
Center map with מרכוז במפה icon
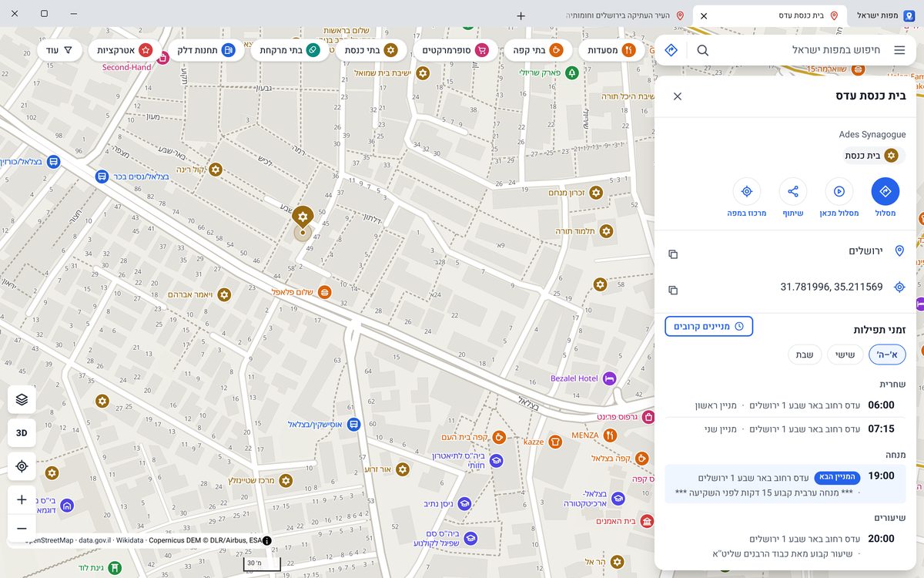click(746, 191)
